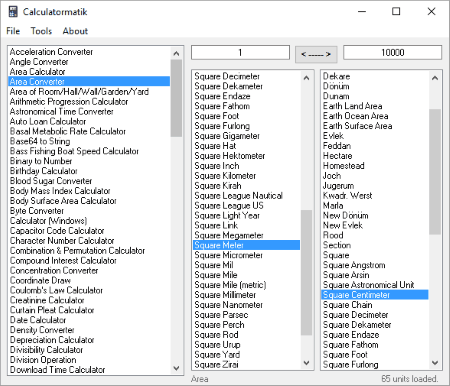Click highlighted Square Centimeter target unit
The width and height of the screenshot is (450, 386).
click(x=375, y=295)
